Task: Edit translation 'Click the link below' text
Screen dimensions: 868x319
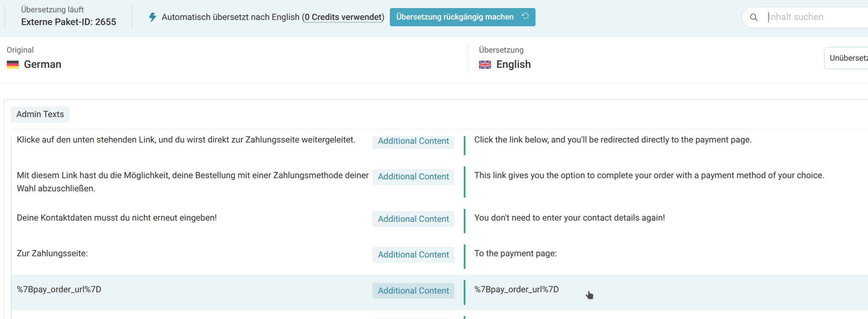Action: [x=612, y=140]
